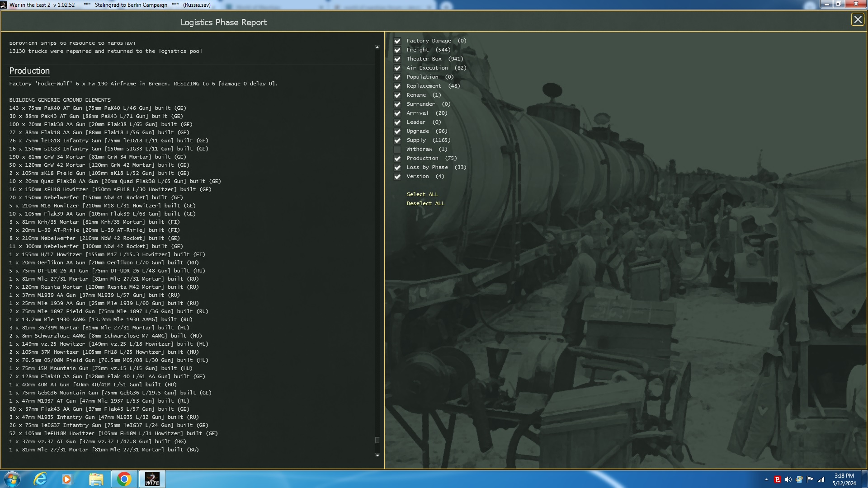The width and height of the screenshot is (868, 488).
Task: Show hidden system tray icons
Action: coord(766,479)
